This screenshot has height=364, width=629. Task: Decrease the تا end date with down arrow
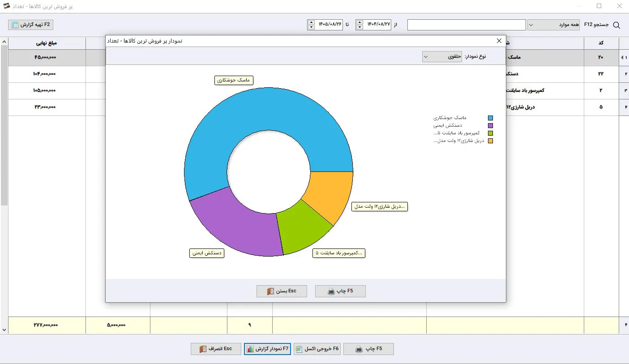point(311,27)
